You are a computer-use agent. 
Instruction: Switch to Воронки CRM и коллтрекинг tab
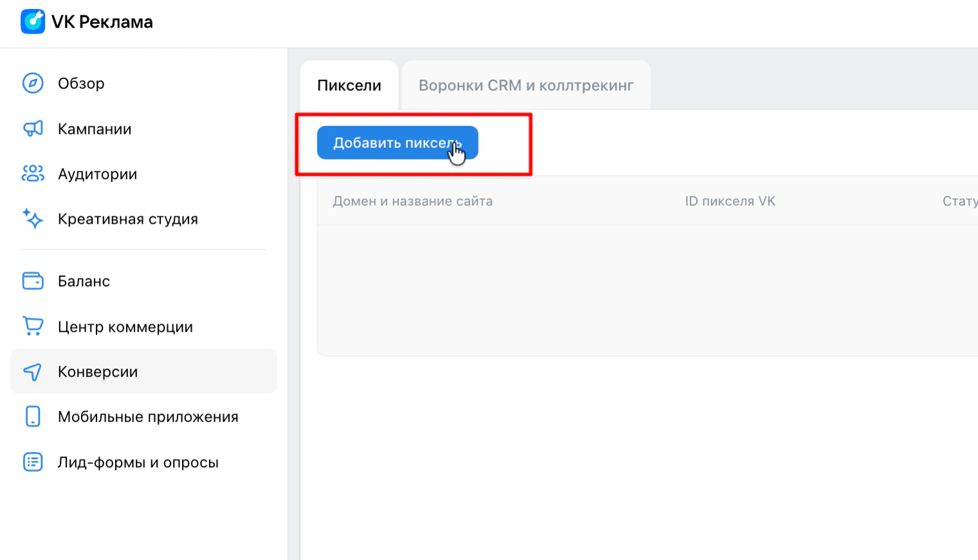(x=526, y=86)
